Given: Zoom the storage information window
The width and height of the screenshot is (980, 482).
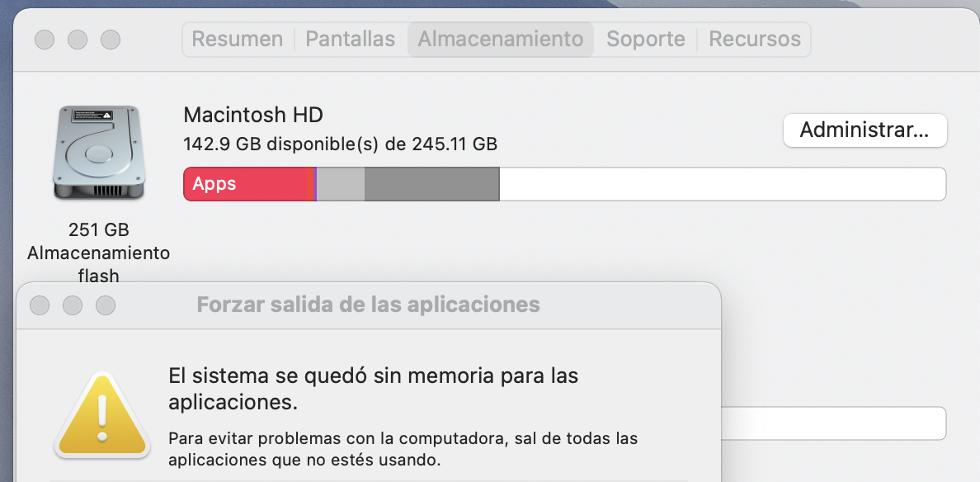Looking at the screenshot, I should (111, 39).
